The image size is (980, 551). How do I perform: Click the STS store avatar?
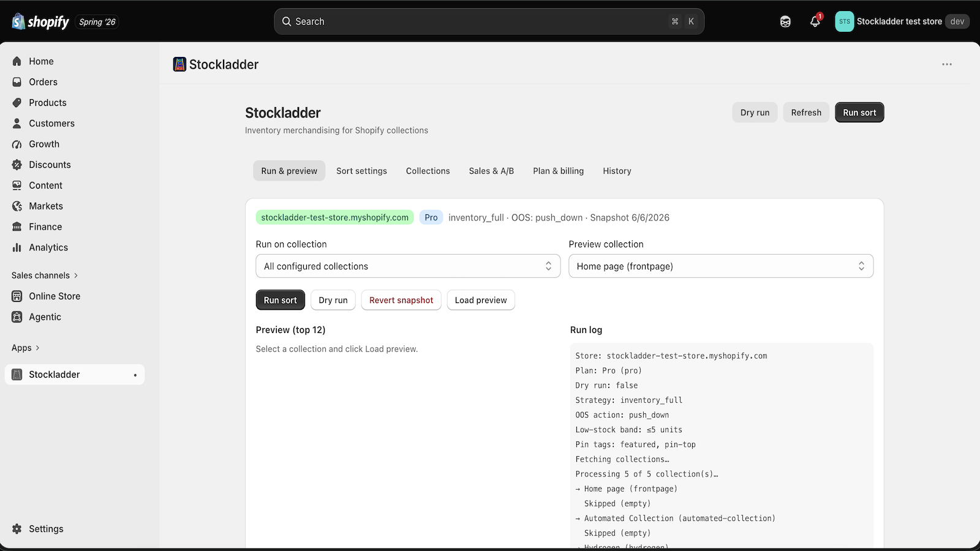point(845,21)
